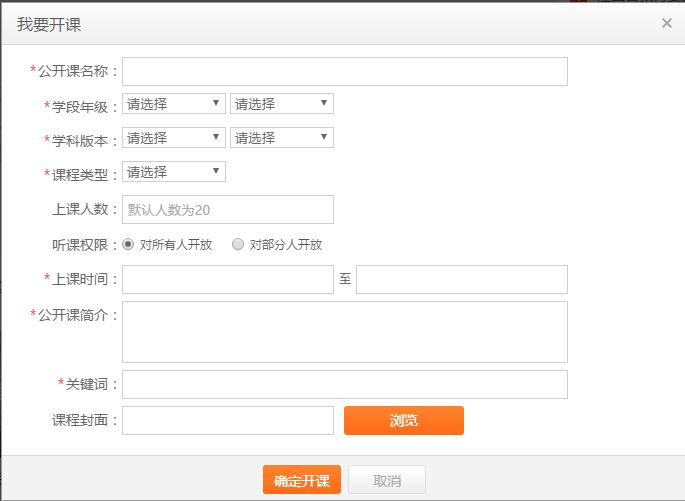Close the 我要开课 dialog with X icon
Viewport: 685px width, 501px height.
pos(666,23)
